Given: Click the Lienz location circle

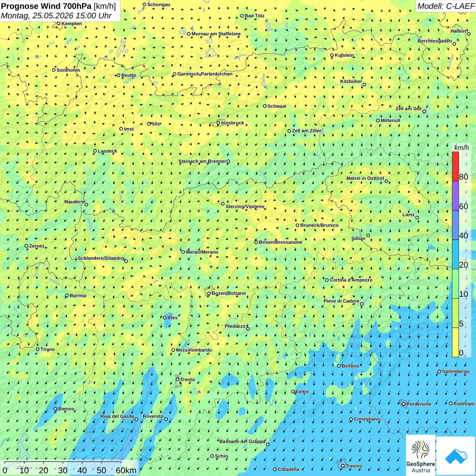Looking at the screenshot, I should [x=417, y=218].
